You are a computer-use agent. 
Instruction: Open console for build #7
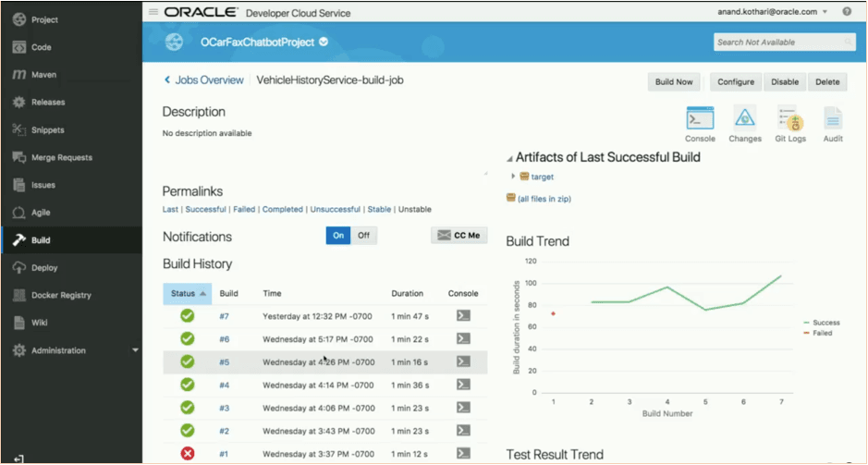(x=463, y=315)
